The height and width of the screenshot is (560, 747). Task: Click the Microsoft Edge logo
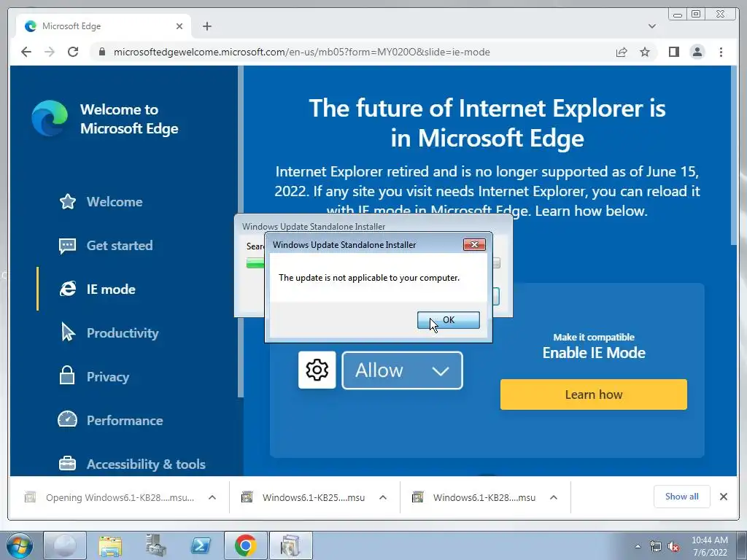(50, 118)
